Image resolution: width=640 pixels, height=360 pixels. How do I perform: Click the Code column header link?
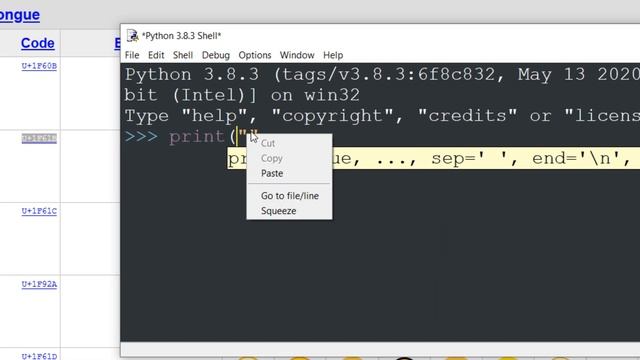pos(38,43)
